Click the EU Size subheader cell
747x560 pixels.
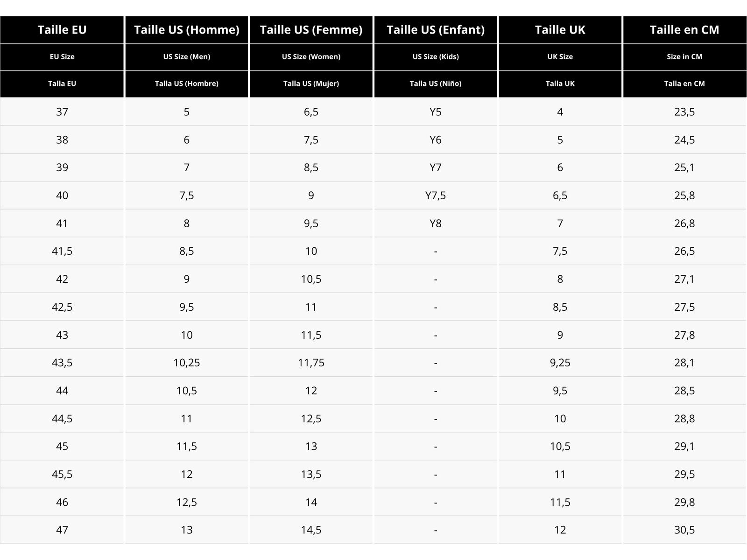click(62, 57)
